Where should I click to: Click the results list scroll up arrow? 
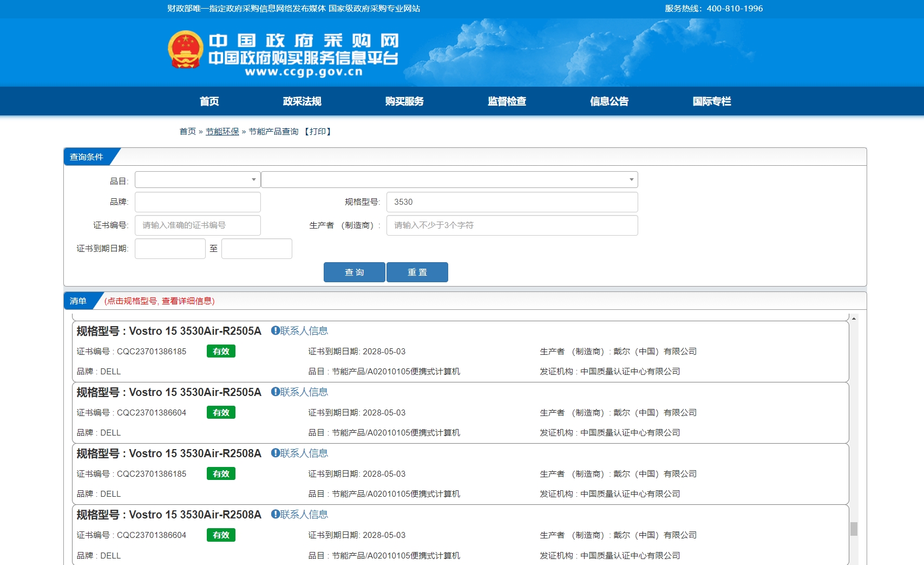pos(854,319)
